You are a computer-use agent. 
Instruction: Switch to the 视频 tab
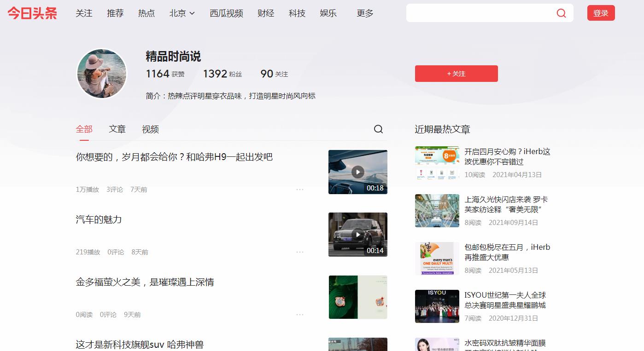(x=150, y=129)
